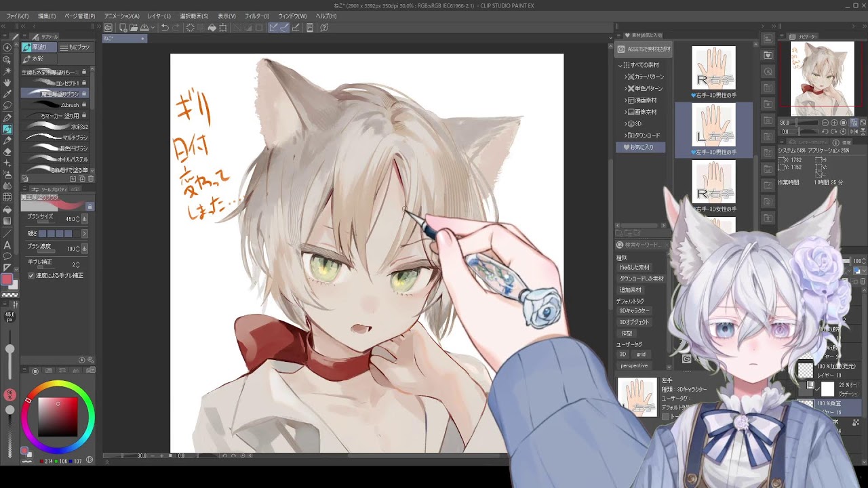Click the Open file folder icon
Screen dimensions: 868x488
click(134, 28)
